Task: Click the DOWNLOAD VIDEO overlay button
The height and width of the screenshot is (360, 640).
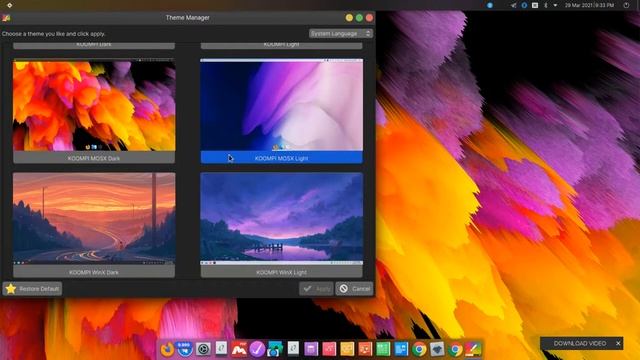Action: pyautogui.click(x=580, y=343)
